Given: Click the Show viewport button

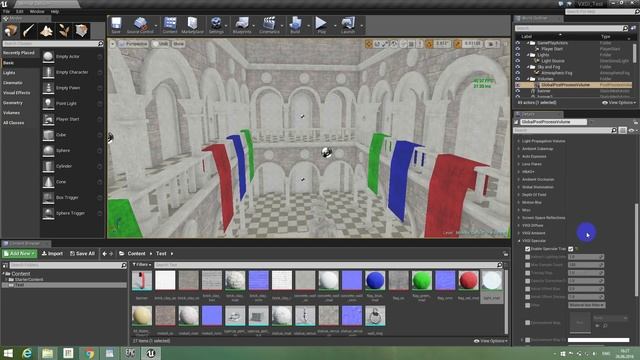Looking at the screenshot, I should pos(178,44).
